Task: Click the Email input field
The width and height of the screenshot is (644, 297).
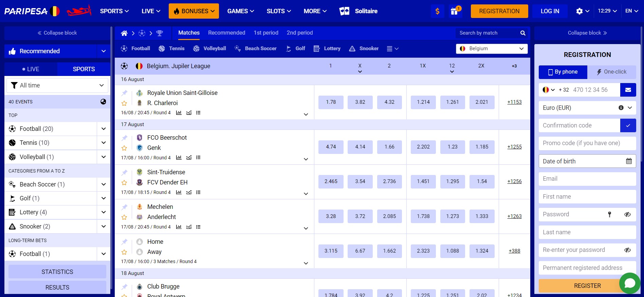Action: [587, 179]
